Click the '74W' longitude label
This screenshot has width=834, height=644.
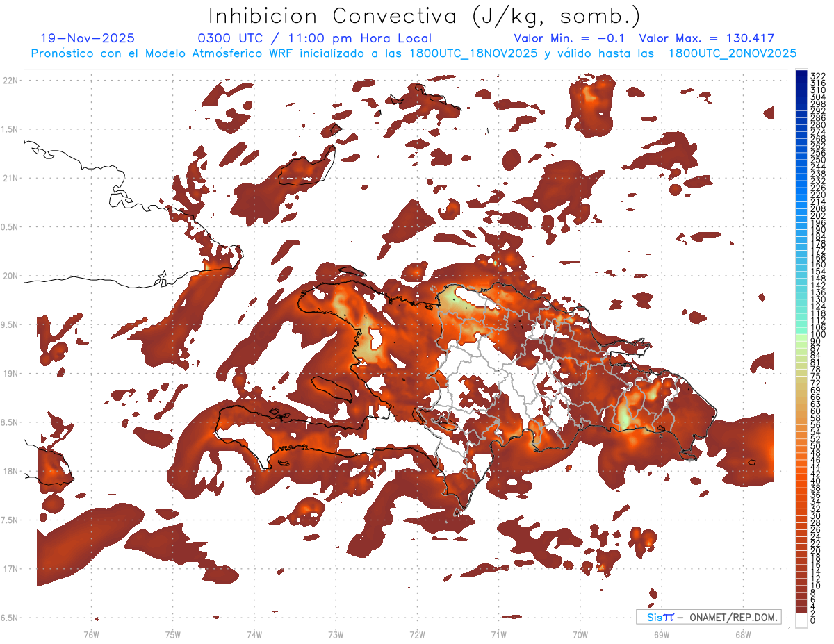coord(254,634)
